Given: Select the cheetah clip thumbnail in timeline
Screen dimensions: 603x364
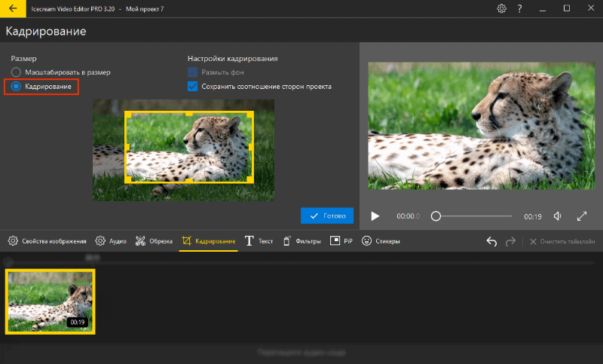Looking at the screenshot, I should coord(49,301).
